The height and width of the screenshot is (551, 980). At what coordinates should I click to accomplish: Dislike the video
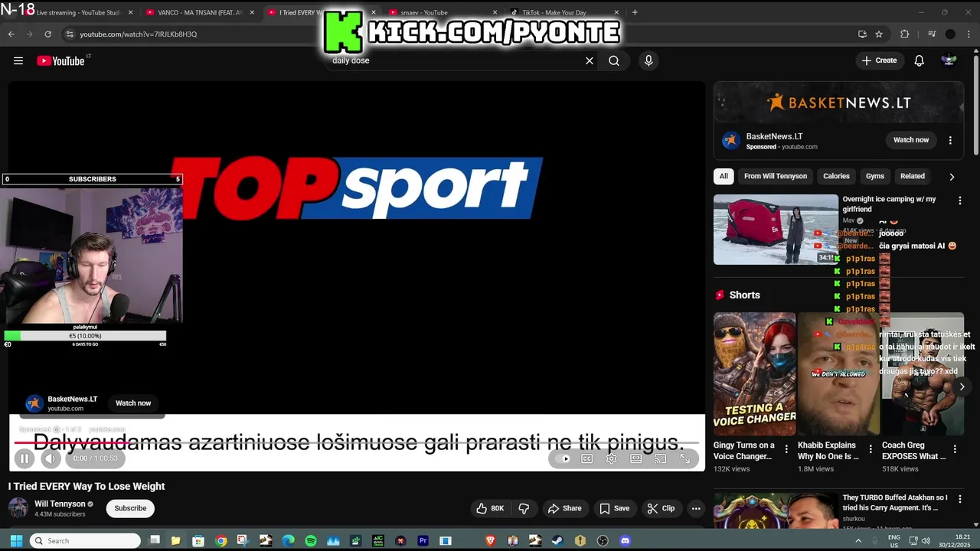click(x=524, y=508)
